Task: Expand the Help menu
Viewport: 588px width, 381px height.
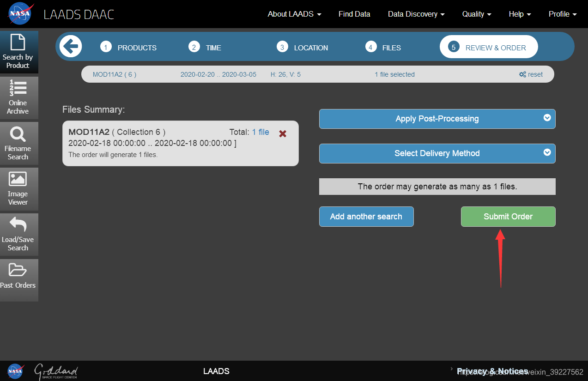Action: [520, 14]
